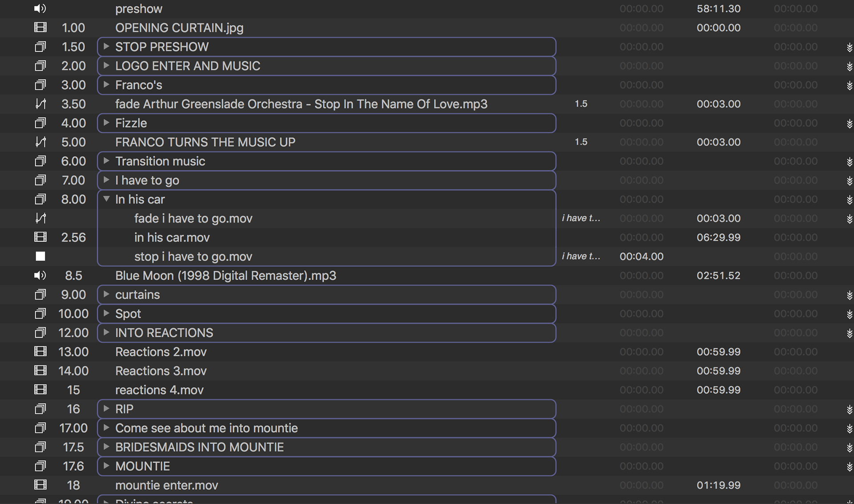Toggle continue-mode arrow on MOUNTIE cue row
854x504 pixels.
(849, 467)
